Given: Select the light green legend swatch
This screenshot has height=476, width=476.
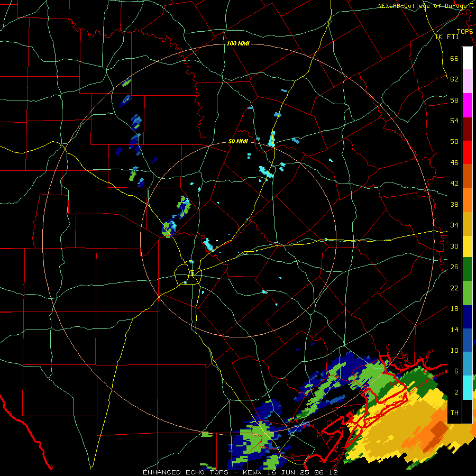Looking at the screenshot, I should tap(467, 293).
